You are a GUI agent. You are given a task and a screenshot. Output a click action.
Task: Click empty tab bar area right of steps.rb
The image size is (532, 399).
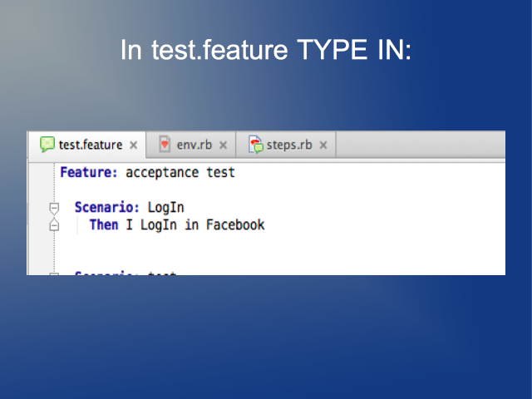coord(420,145)
